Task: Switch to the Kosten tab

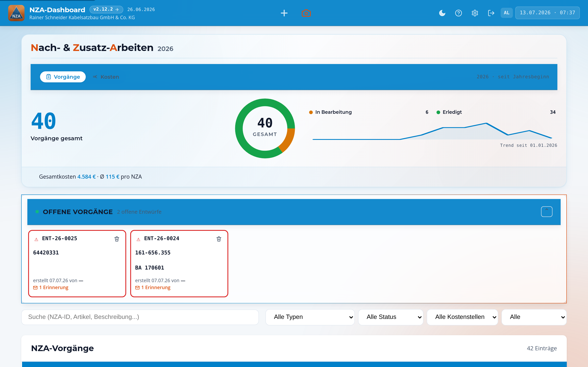Action: coord(106,77)
